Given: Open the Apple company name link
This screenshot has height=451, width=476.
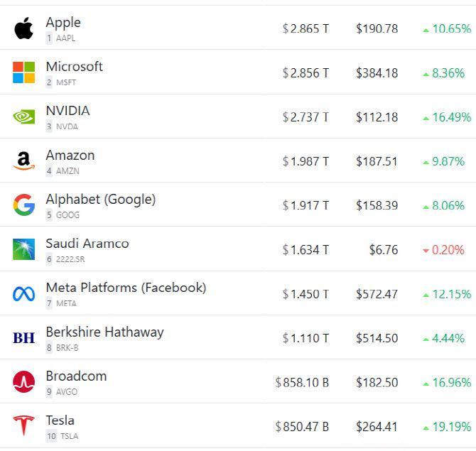Looking at the screenshot, I should pyautogui.click(x=63, y=23).
